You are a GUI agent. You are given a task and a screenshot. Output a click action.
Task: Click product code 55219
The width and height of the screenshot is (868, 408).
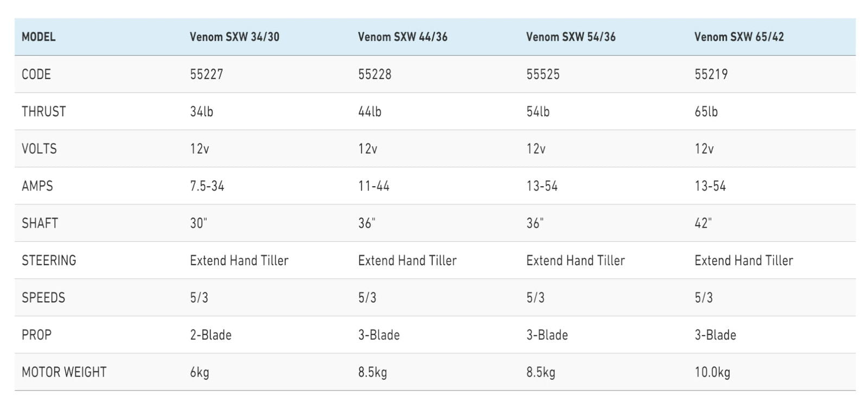[711, 74]
